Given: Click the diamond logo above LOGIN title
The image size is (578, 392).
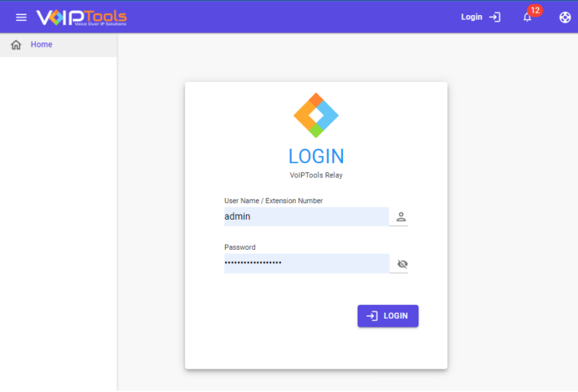Looking at the screenshot, I should tap(316, 115).
